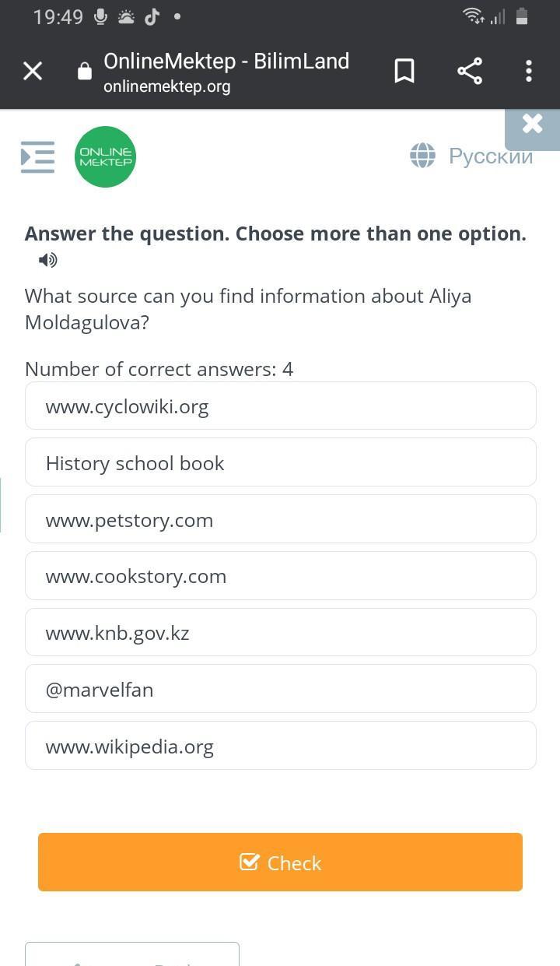This screenshot has height=966, width=560.
Task: Dismiss the panel with grey X button
Action: (x=533, y=125)
